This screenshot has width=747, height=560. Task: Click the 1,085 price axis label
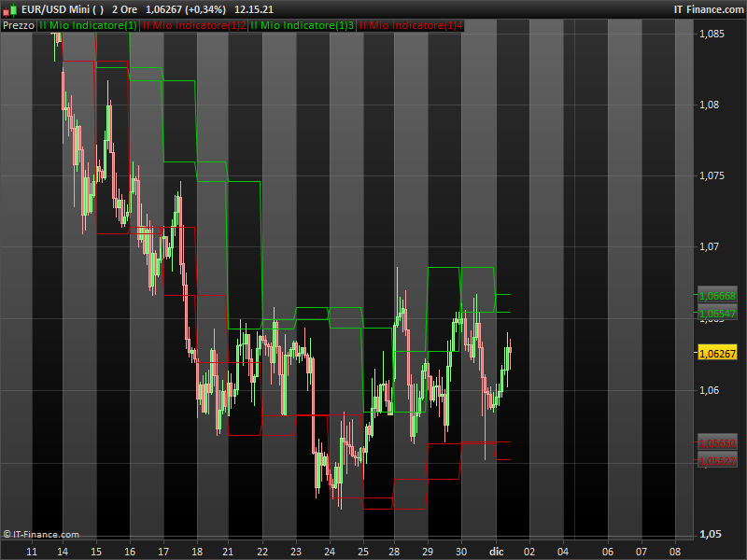[712, 34]
